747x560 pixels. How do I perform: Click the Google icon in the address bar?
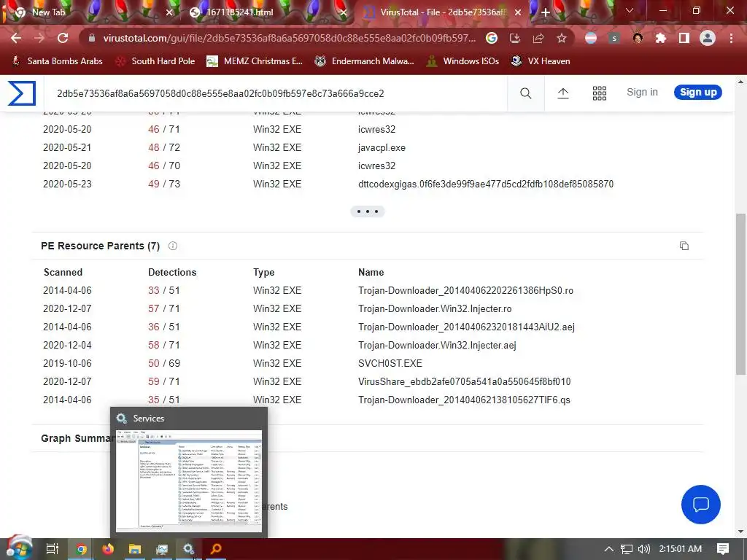point(492,38)
